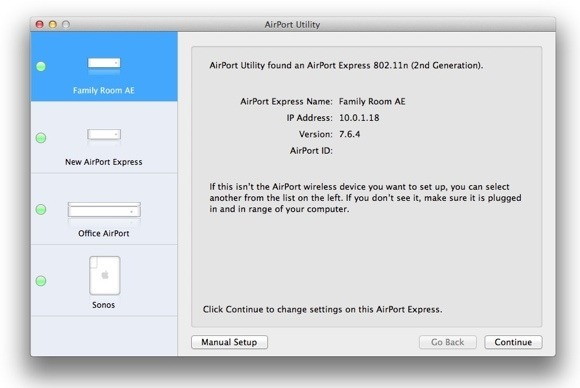Click the IP address value 10.0.1.18
This screenshot has width=580, height=388.
(359, 118)
